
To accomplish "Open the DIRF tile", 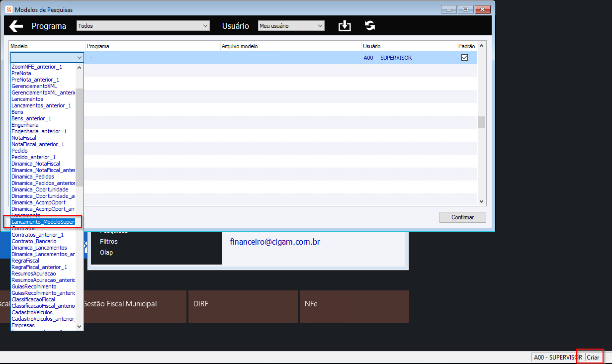I will (x=242, y=306).
